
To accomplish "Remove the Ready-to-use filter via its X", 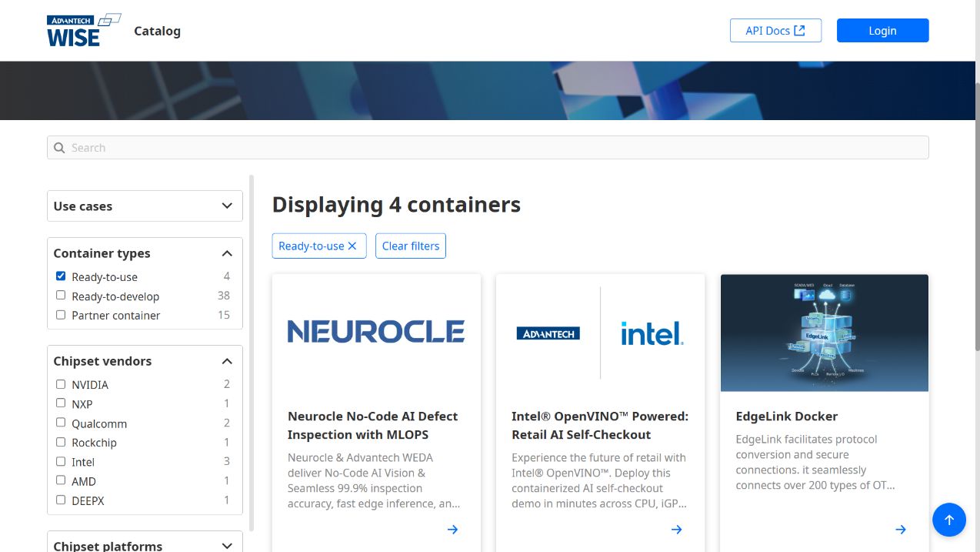I will [x=352, y=246].
